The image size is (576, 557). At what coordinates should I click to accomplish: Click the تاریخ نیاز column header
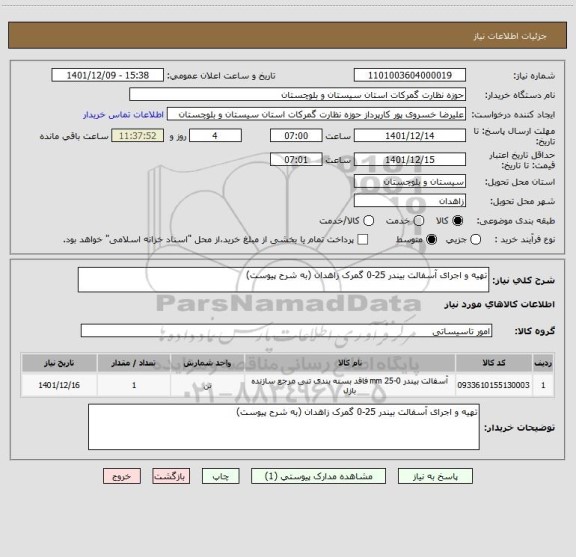[x=59, y=363]
